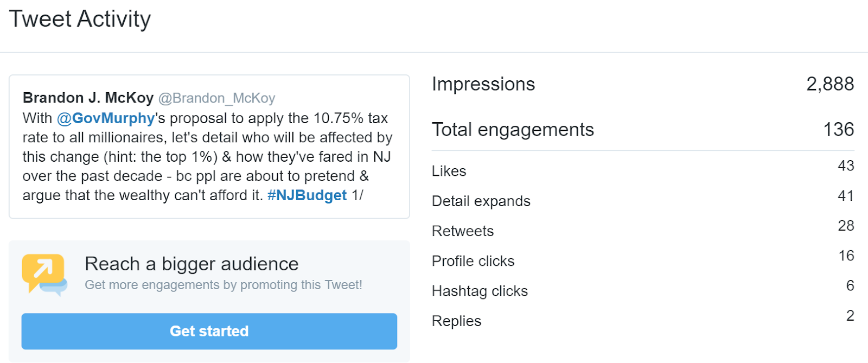Open the @GovMurphy mention link
The height and width of the screenshot is (363, 868).
point(106,118)
